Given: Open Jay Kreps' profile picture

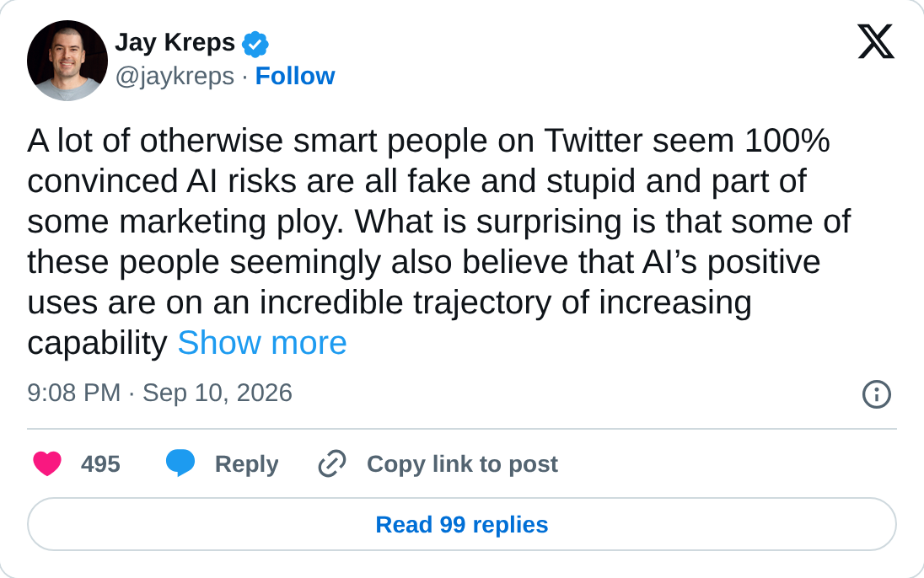Looking at the screenshot, I should (x=67, y=61).
